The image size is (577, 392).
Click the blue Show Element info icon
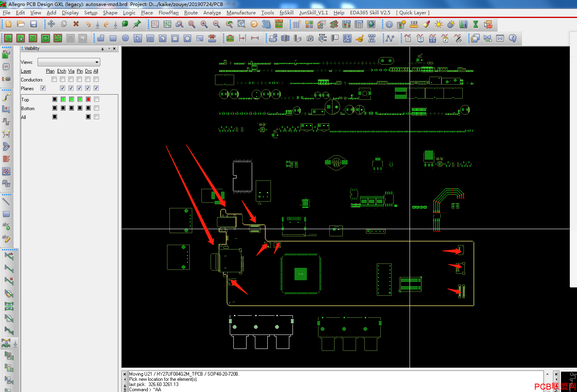(x=389, y=24)
